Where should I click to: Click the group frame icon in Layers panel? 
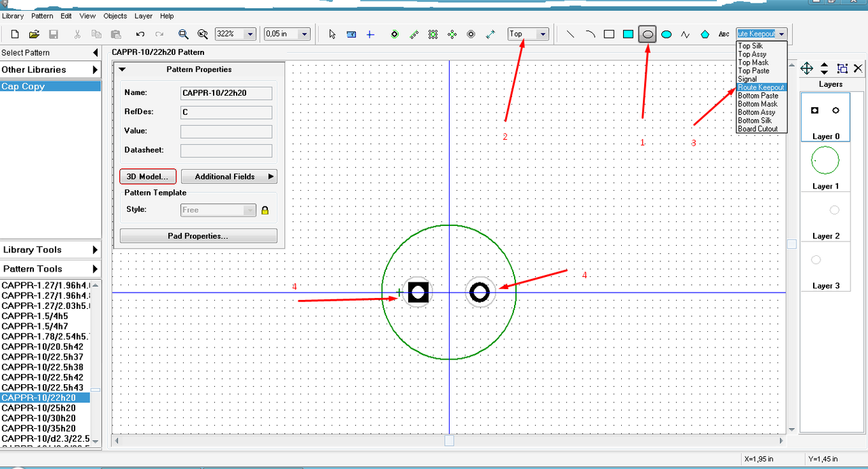pyautogui.click(x=842, y=68)
